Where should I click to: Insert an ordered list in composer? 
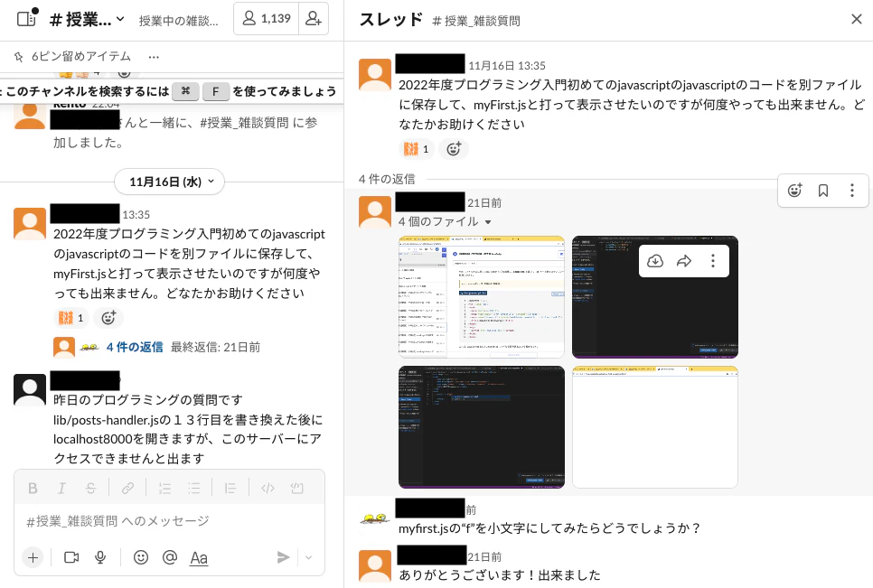pyautogui.click(x=164, y=489)
